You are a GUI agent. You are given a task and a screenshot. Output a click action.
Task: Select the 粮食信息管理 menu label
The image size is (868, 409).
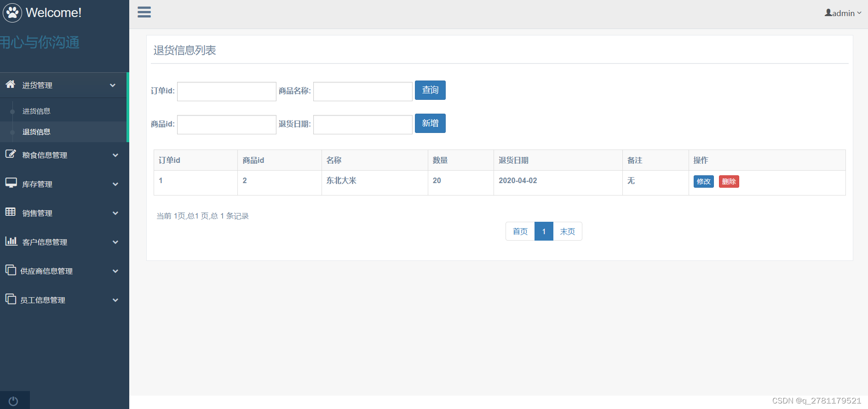tap(45, 156)
